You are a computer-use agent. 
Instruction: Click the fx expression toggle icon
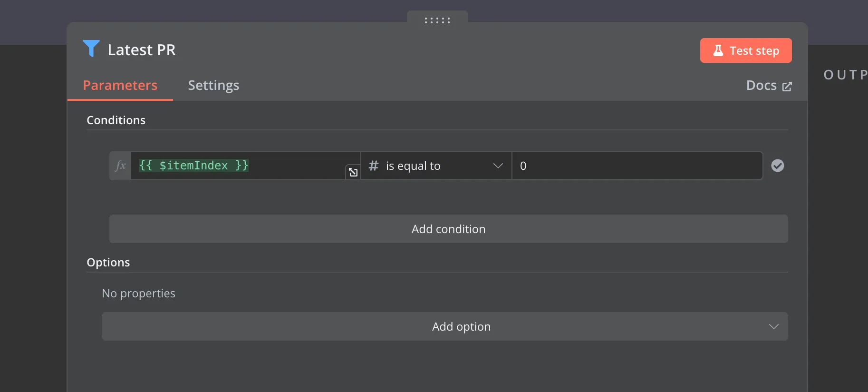pos(120,166)
